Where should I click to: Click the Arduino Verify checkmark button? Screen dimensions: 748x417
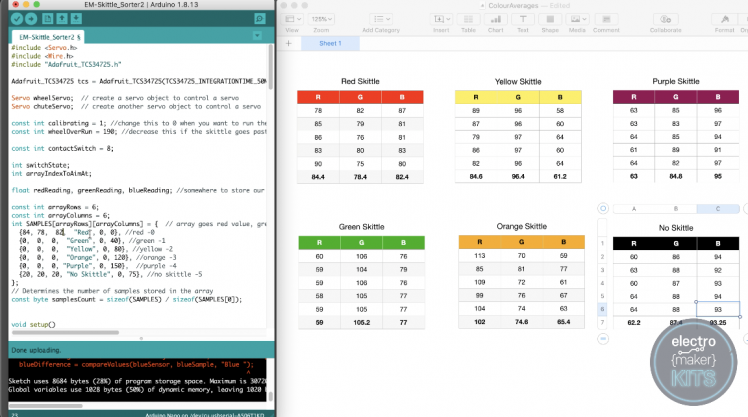point(16,19)
